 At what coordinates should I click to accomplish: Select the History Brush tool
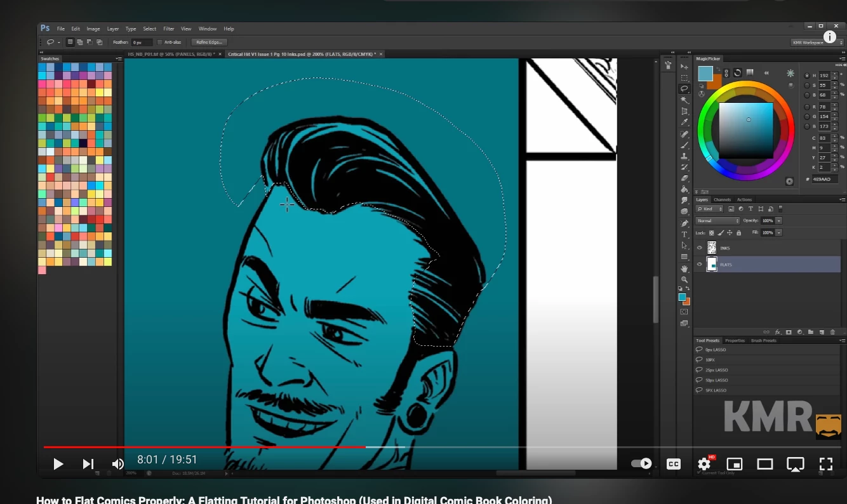(x=684, y=167)
